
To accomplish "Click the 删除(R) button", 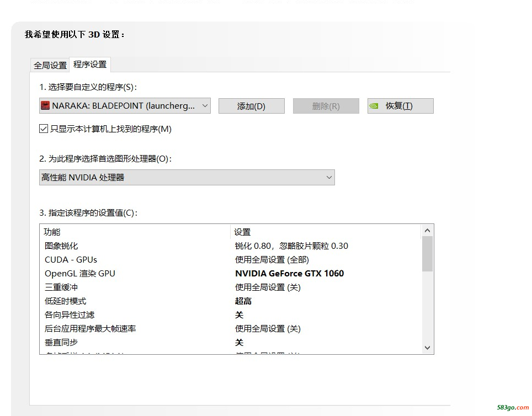I will pyautogui.click(x=326, y=106).
